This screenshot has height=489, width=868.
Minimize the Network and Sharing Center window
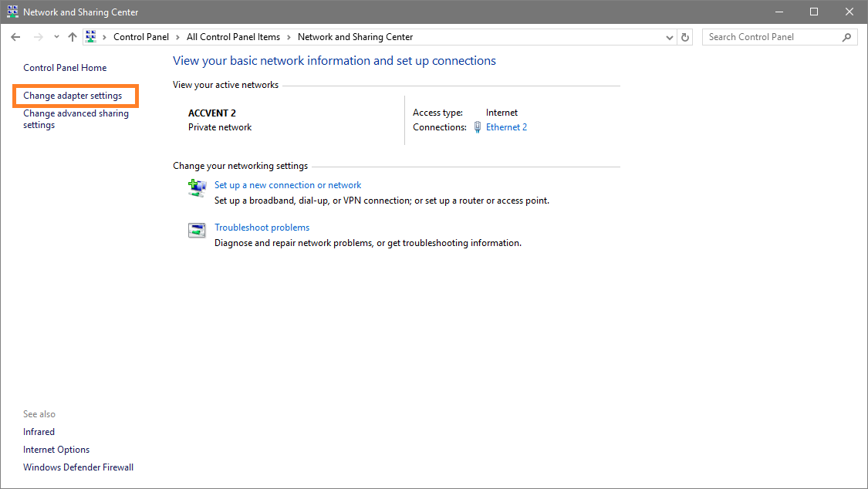coord(778,12)
